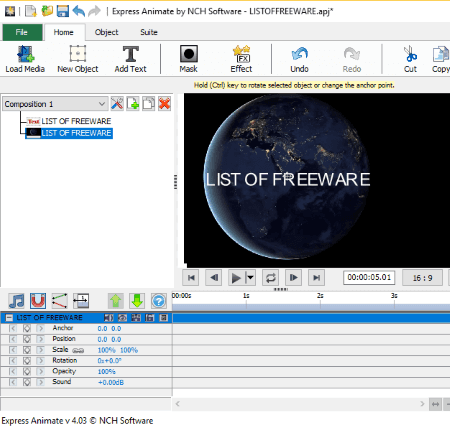Screen dimensions: 450x428
Task: Select the Add Text tool
Action: coord(130,59)
